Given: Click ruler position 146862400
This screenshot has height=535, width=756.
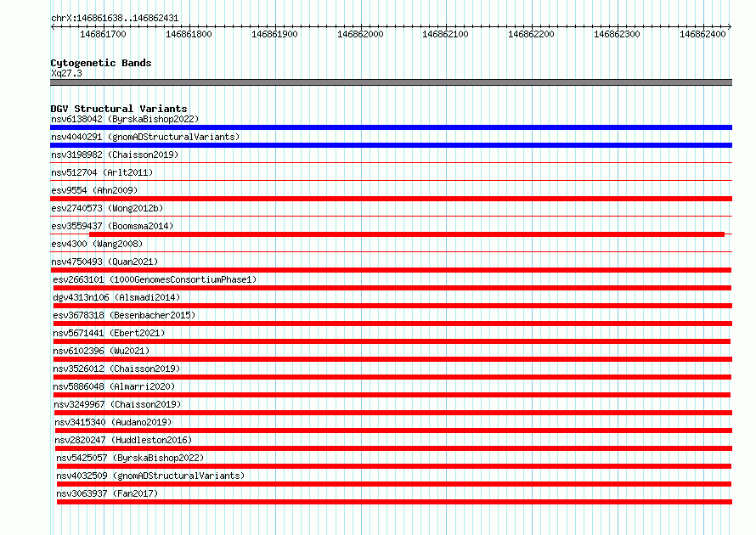Looking at the screenshot, I should click(703, 34).
